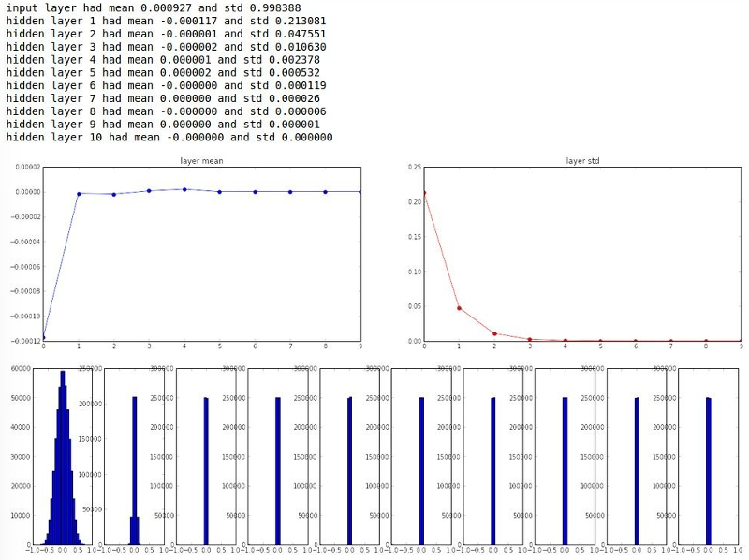Click the layer std data point at x=5
Image resolution: width=749 pixels, height=560 pixels.
click(x=600, y=341)
